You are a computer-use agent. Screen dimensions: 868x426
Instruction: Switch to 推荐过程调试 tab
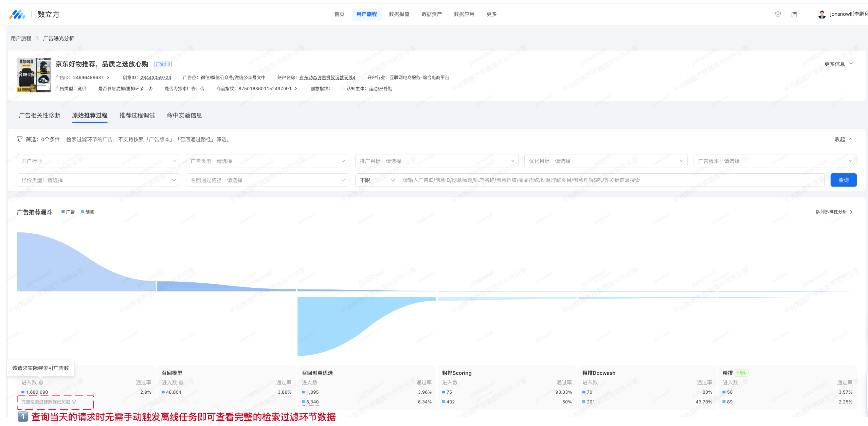tap(137, 116)
